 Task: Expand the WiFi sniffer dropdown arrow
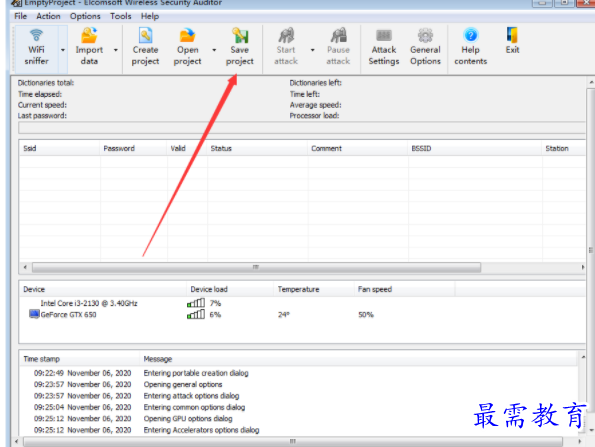click(63, 50)
